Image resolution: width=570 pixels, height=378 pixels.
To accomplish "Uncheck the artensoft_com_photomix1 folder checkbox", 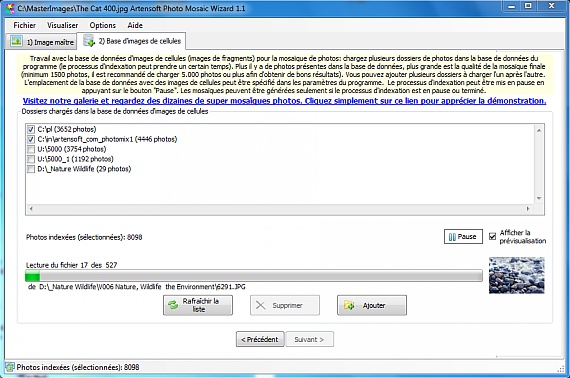I will point(31,139).
